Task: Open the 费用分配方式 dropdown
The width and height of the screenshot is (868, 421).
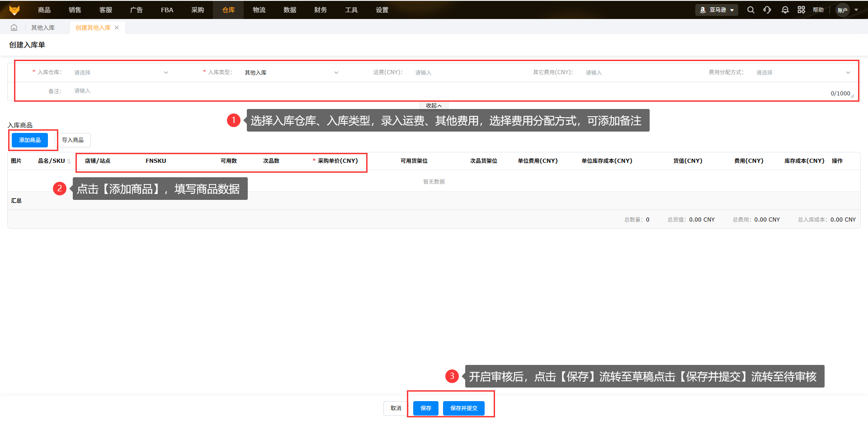Action: (803, 72)
